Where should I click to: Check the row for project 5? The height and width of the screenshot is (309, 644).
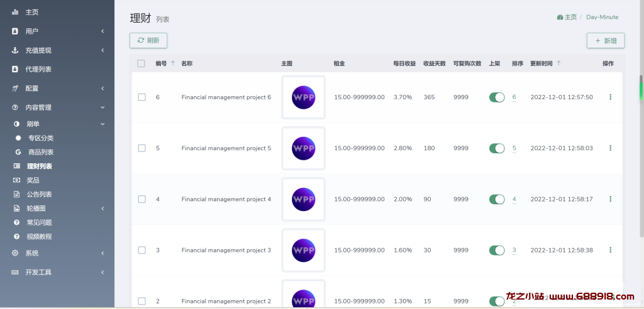point(142,148)
